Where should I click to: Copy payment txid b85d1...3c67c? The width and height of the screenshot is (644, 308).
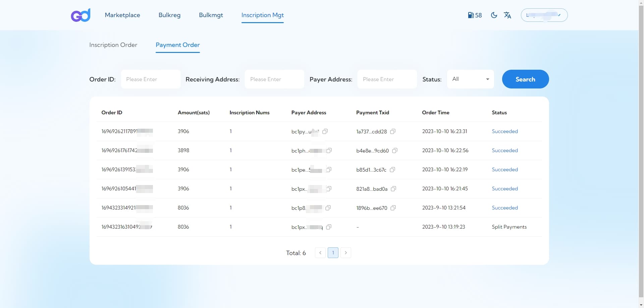tap(392, 170)
